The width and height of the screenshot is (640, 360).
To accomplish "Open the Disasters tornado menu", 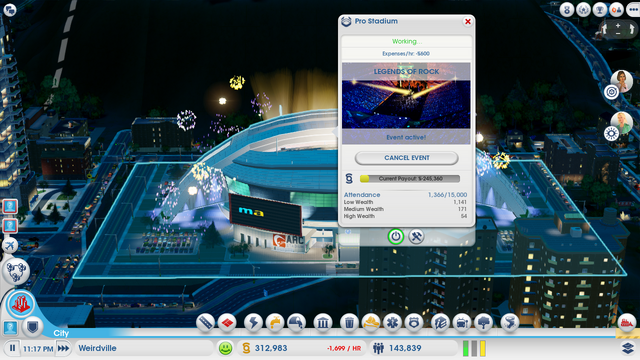I will tap(510, 322).
